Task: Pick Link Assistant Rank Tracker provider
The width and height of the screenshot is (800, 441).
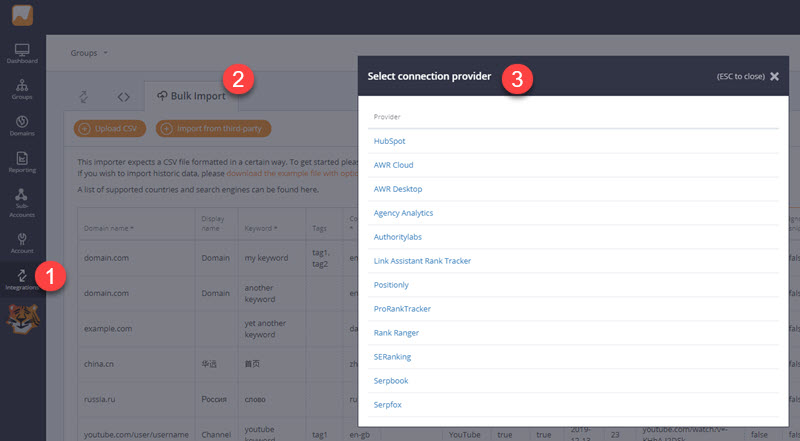Action: coord(422,261)
